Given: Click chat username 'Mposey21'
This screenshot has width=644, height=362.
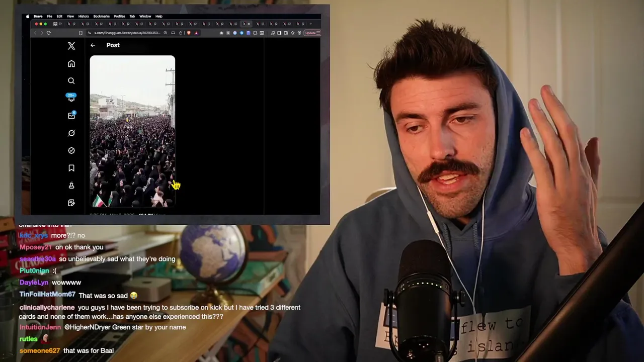Looking at the screenshot, I should (x=35, y=247).
